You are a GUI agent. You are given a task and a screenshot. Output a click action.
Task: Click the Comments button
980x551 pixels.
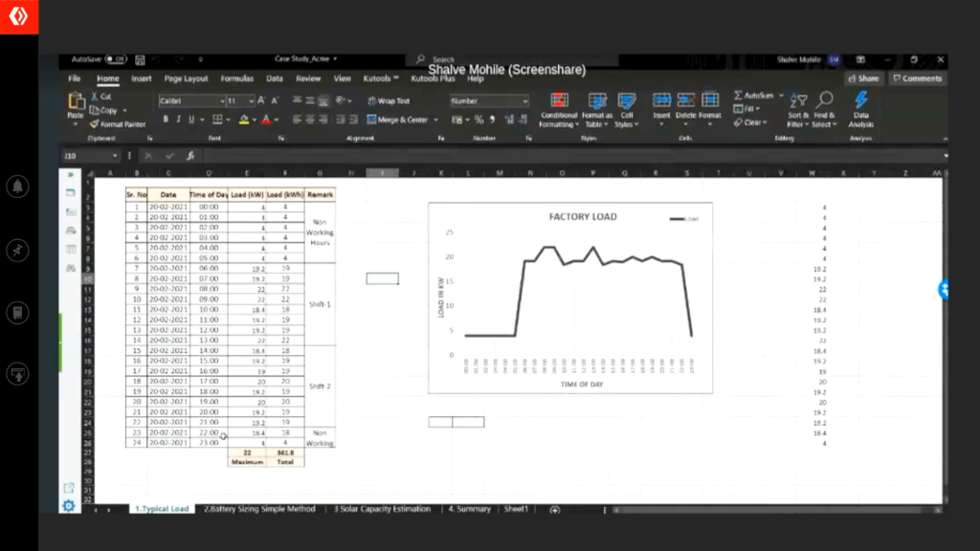click(918, 78)
